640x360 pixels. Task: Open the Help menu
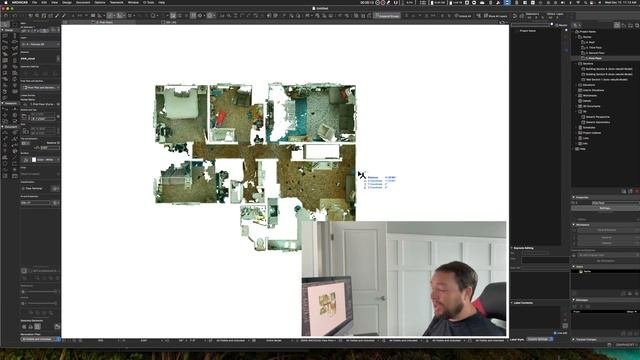pyautogui.click(x=162, y=2)
